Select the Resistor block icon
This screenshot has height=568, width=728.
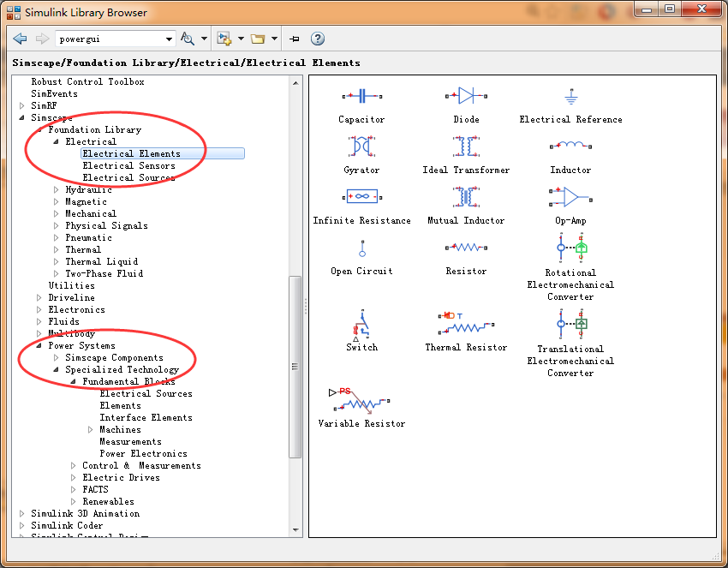[466, 248]
